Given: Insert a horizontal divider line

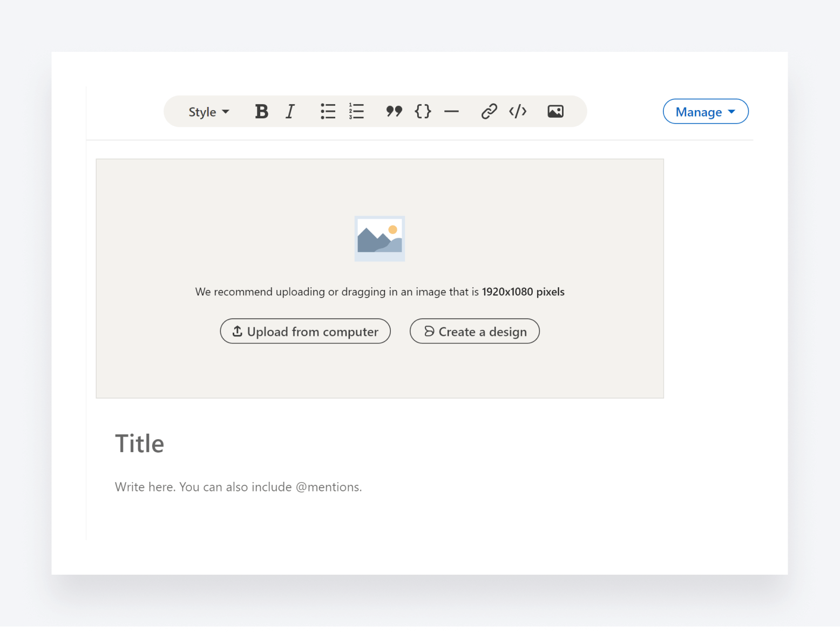Looking at the screenshot, I should [x=451, y=112].
